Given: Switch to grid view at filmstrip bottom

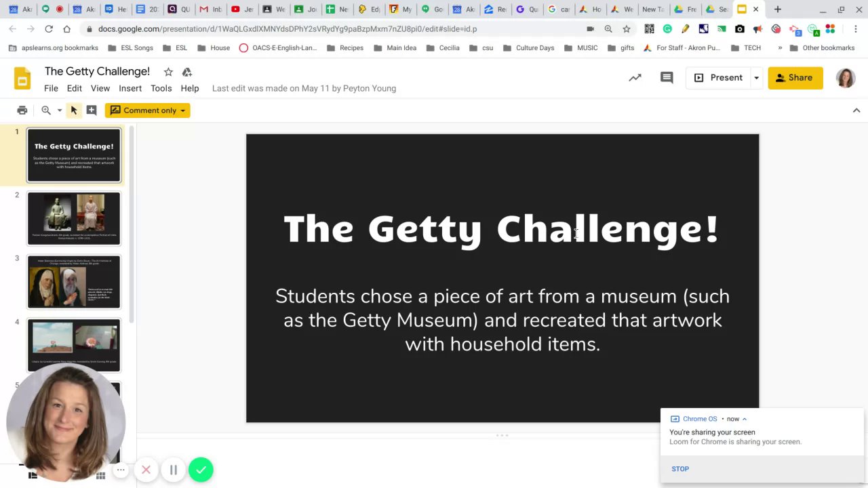Looking at the screenshot, I should pyautogui.click(x=100, y=476).
